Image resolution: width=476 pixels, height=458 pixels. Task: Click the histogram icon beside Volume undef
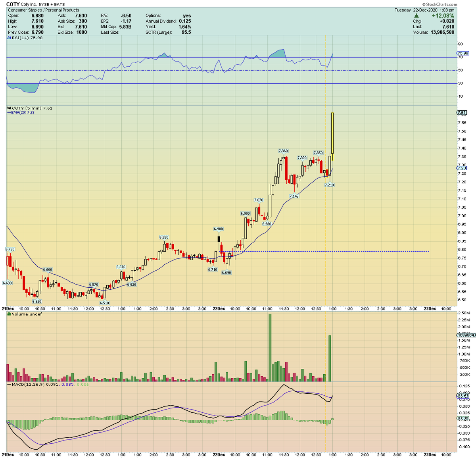(8, 314)
